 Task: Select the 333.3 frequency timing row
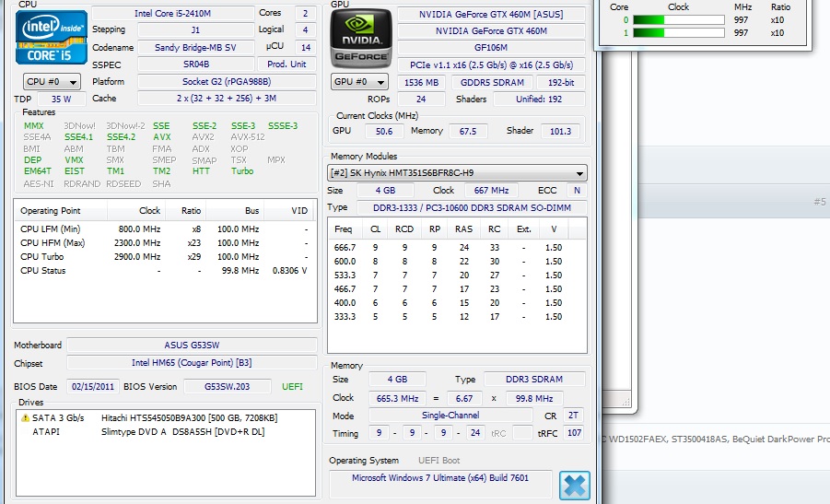(457, 317)
